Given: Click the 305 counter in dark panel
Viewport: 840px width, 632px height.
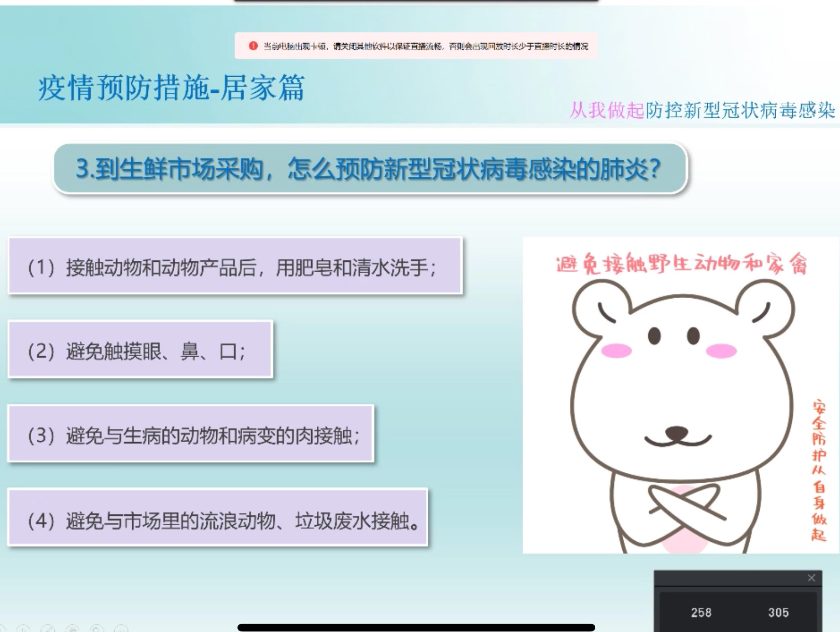Looking at the screenshot, I should coord(778,612).
